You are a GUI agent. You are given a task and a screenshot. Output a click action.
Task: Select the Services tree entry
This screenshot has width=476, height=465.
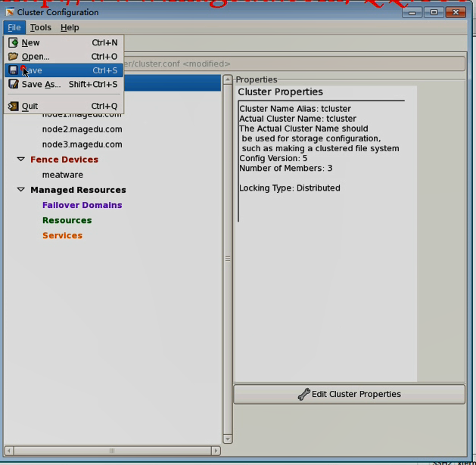62,235
